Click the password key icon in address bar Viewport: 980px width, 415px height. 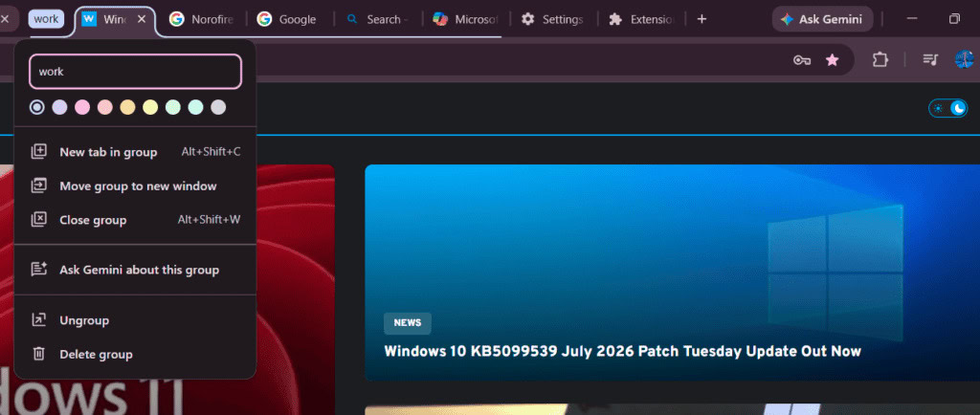(x=802, y=60)
